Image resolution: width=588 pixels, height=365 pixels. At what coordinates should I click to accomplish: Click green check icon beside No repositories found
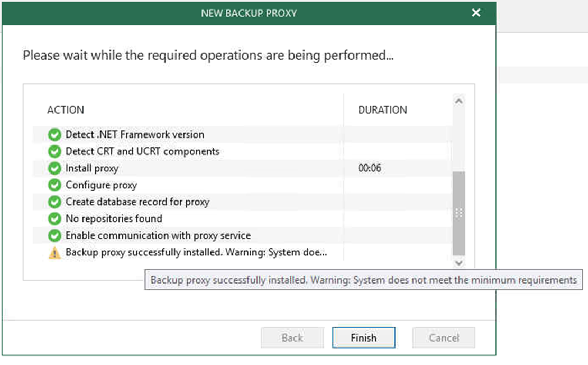54,218
